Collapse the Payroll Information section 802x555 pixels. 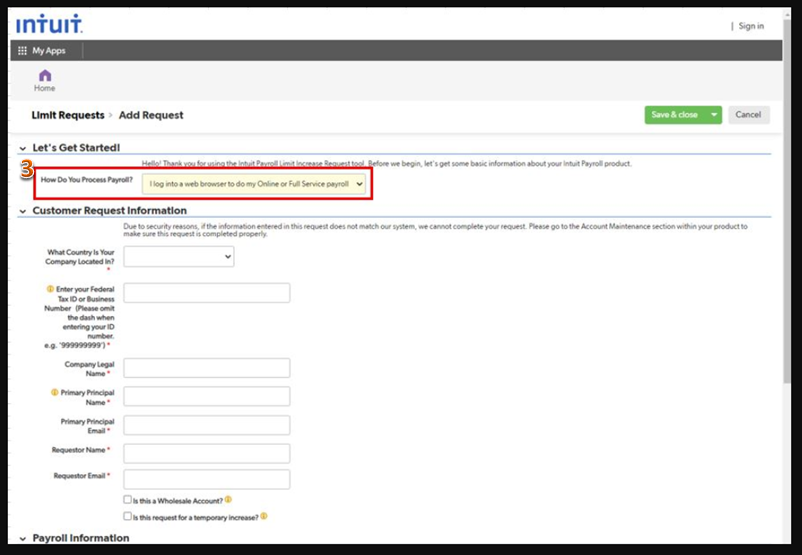23,539
